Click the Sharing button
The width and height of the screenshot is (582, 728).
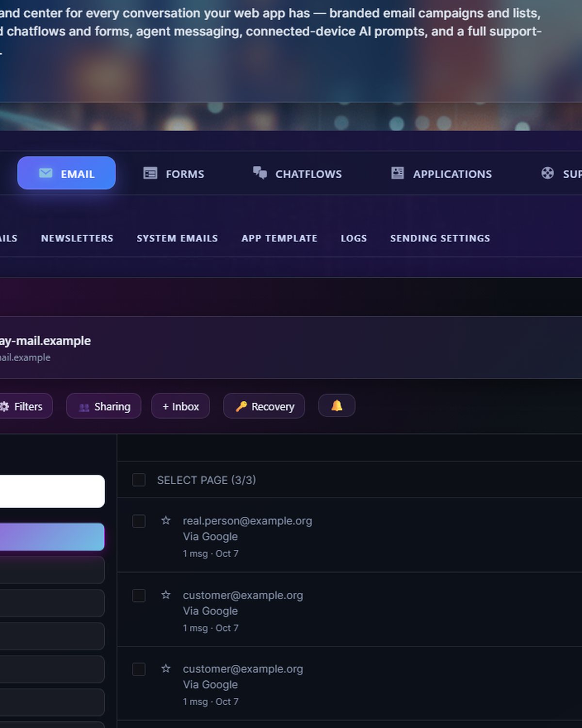104,406
